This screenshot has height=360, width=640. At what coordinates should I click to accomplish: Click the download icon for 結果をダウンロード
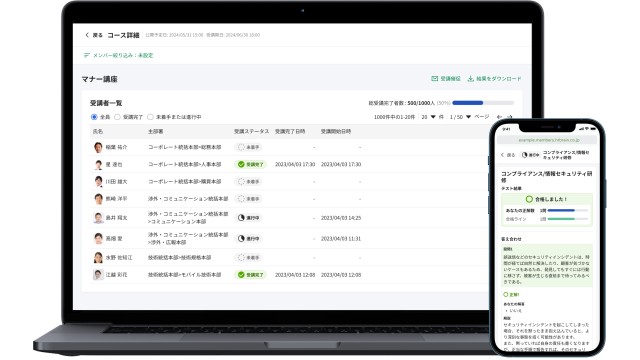471,78
